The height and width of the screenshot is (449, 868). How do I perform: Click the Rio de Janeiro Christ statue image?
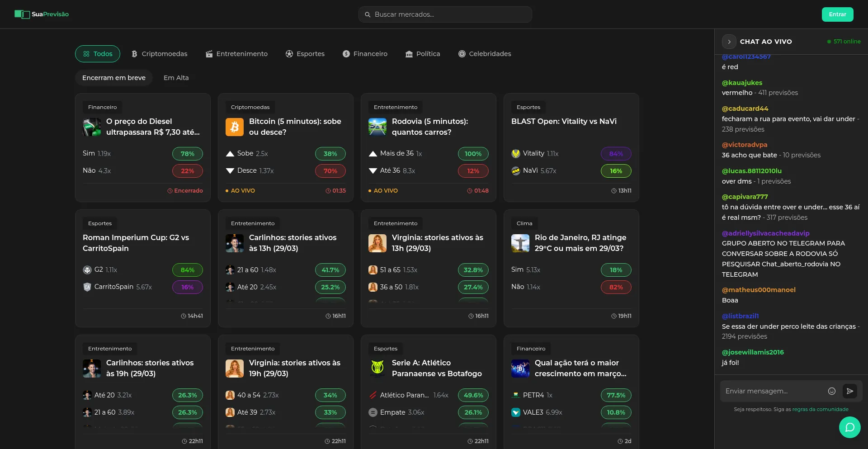click(x=520, y=243)
